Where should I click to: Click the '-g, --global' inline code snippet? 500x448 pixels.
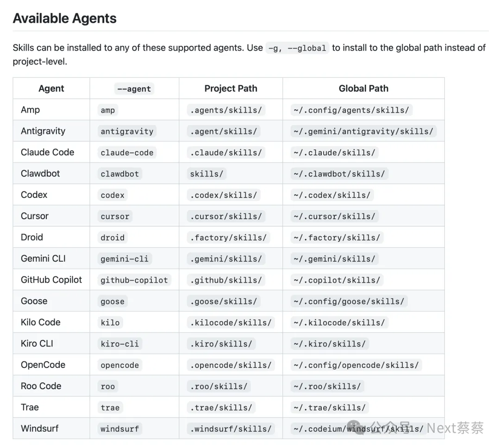point(297,48)
